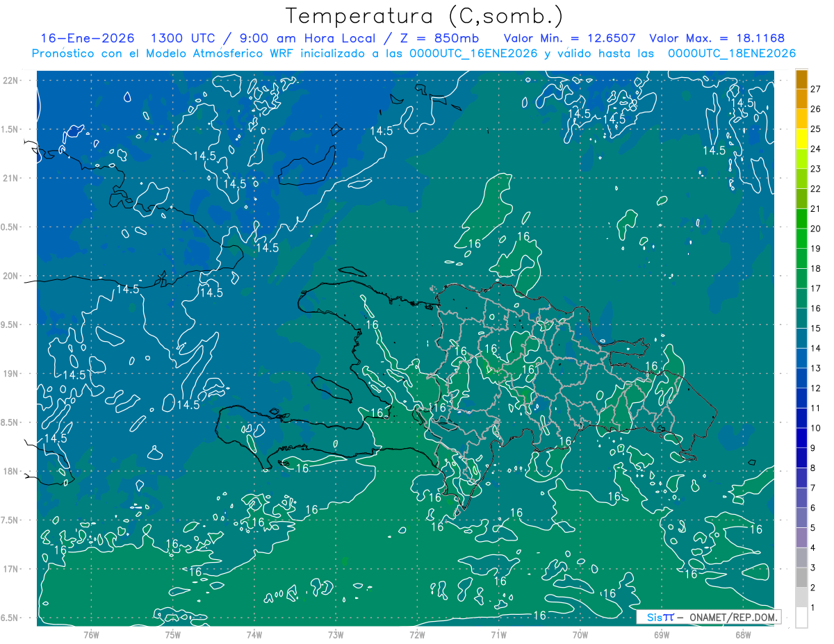834x644 pixels.
Task: Click color bar legend value "1"
Action: click(813, 608)
